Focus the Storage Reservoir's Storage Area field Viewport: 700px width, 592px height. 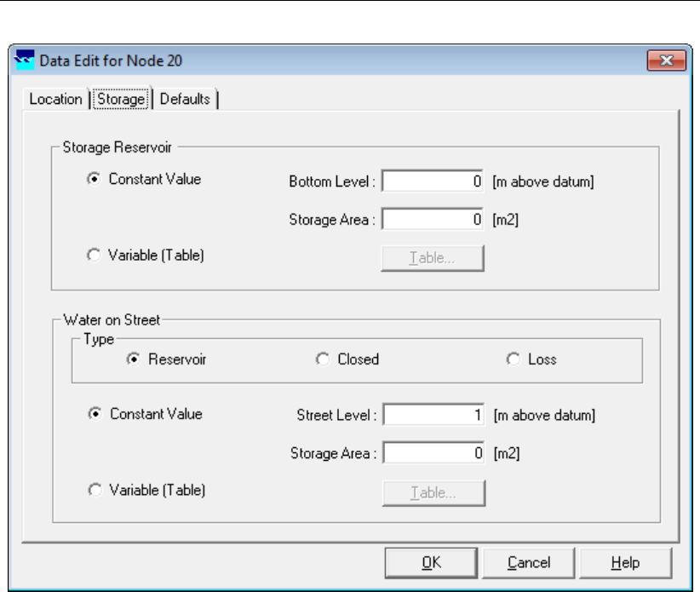tap(434, 219)
